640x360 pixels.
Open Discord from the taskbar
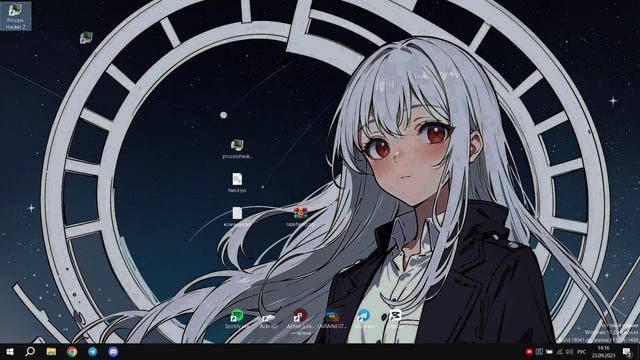click(113, 351)
